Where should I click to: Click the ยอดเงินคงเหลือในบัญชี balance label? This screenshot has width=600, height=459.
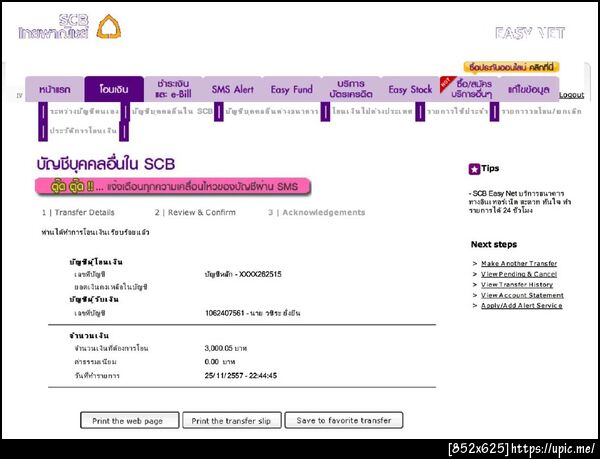[111, 287]
